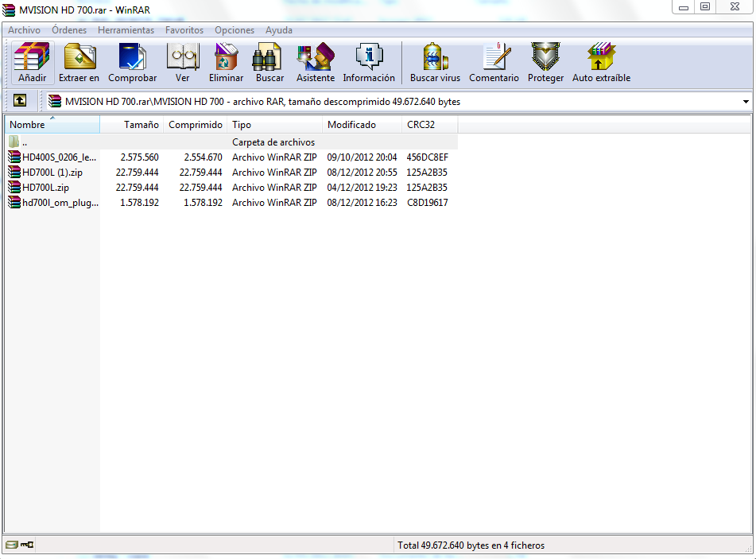Click compressed size 2.554.670
The height and width of the screenshot is (559, 756).
203,157
